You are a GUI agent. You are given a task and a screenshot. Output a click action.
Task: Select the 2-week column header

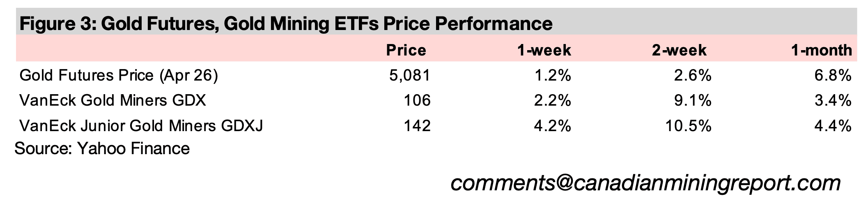(679, 50)
